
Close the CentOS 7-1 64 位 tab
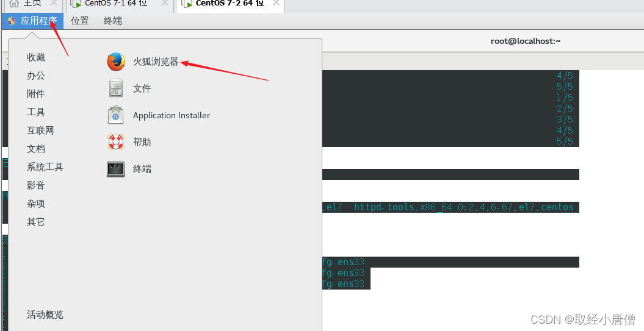click(165, 3)
